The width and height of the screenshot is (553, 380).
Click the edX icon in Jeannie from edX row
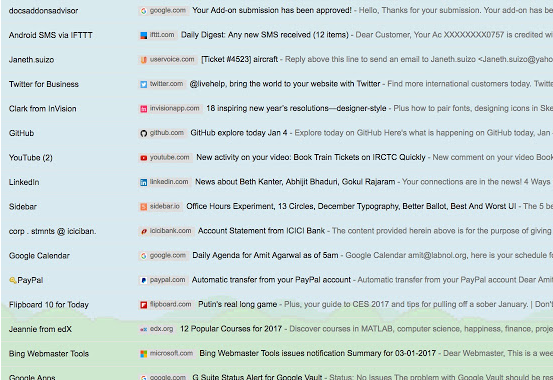(144, 330)
